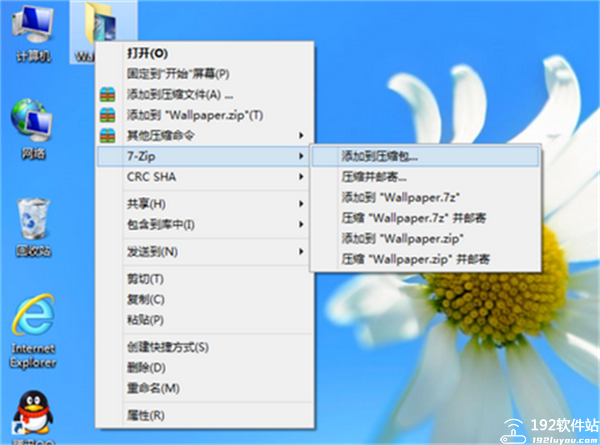This screenshot has width=600, height=445.
Task: Open the Network desktop icon
Action: tap(32, 121)
